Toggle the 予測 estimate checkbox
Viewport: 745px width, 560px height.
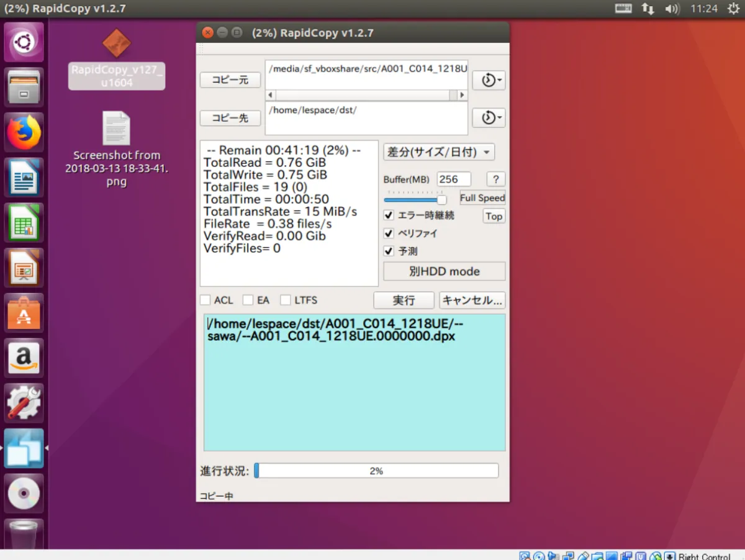click(389, 251)
